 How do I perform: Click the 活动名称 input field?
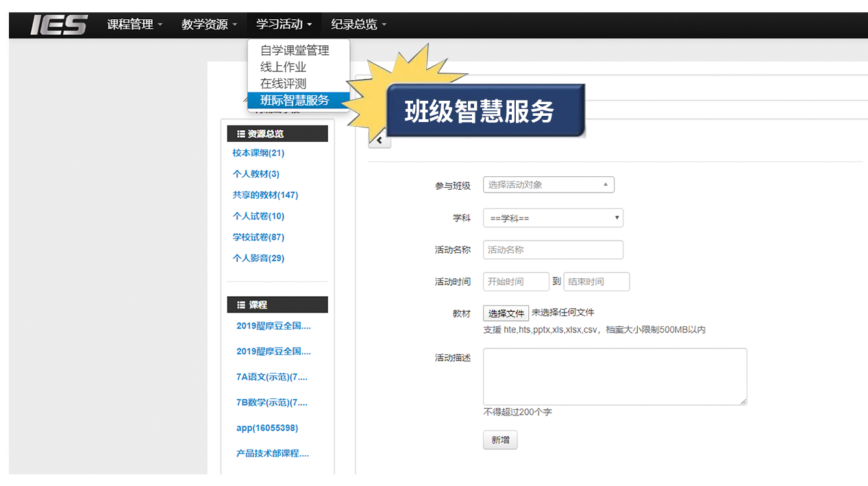pos(552,250)
